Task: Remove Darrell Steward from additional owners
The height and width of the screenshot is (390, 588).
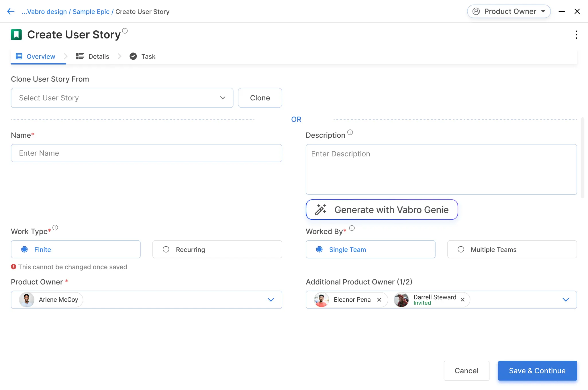Action: click(x=462, y=300)
